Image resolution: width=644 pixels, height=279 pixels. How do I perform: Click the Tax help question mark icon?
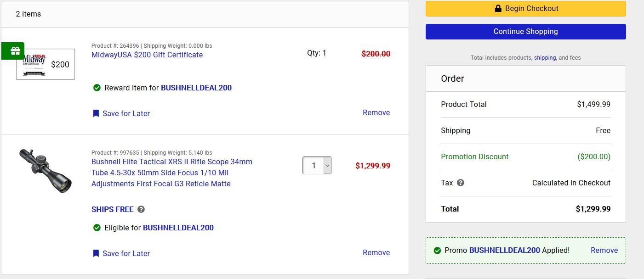pos(460,183)
